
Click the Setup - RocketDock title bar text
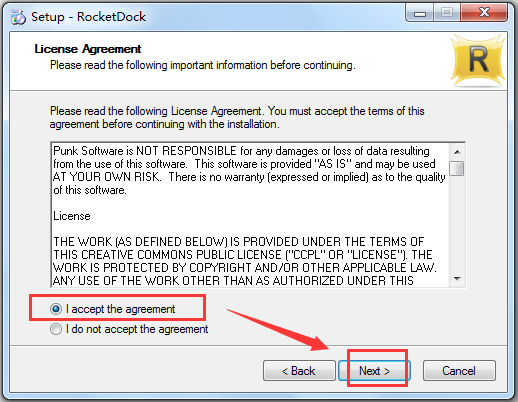[x=88, y=17]
